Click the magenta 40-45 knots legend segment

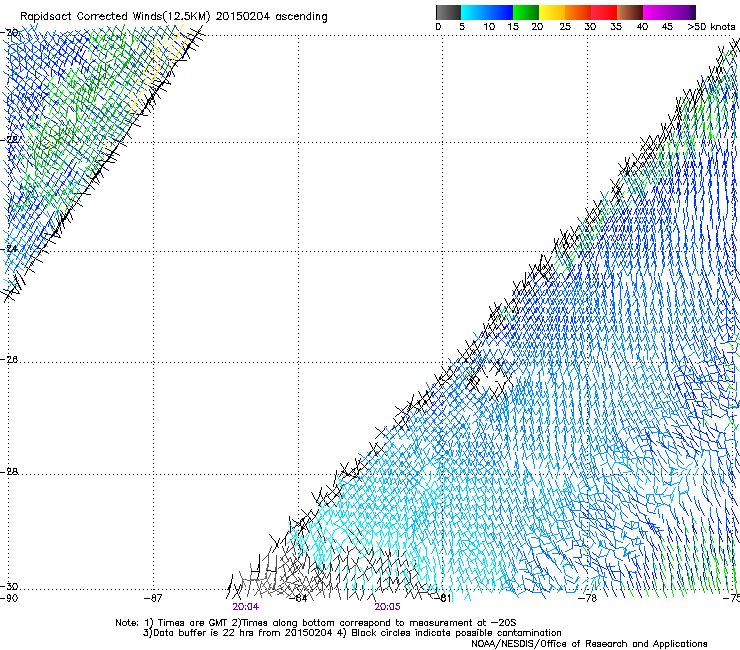[656, 12]
